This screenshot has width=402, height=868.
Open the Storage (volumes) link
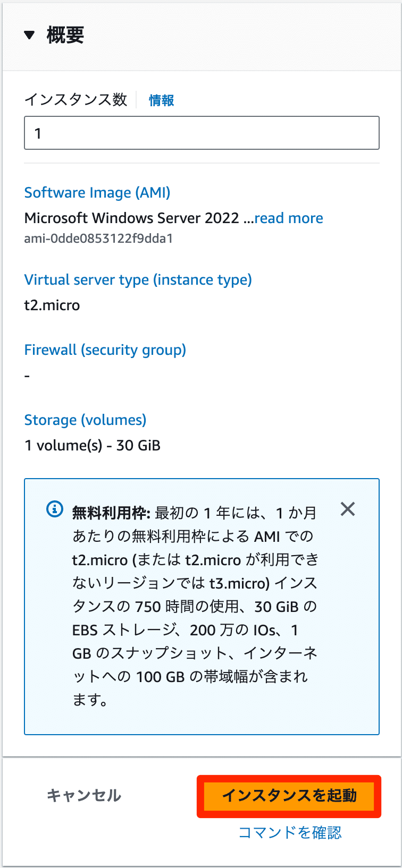(x=85, y=420)
